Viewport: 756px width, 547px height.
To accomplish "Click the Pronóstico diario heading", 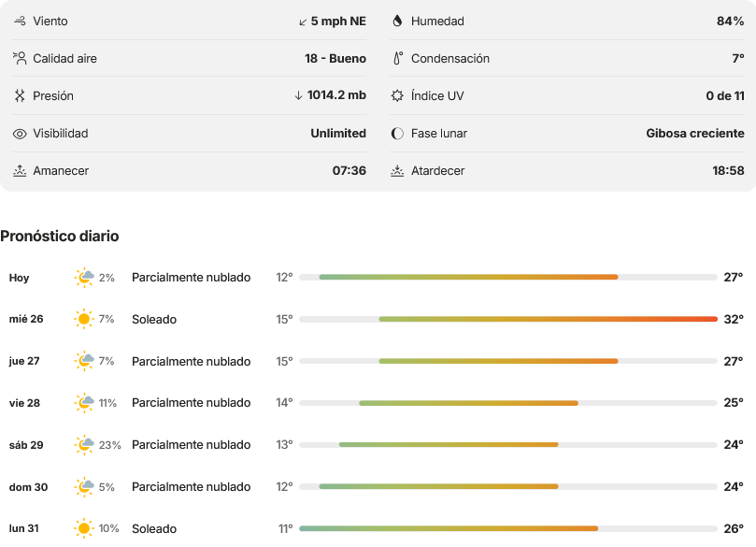I will pyautogui.click(x=59, y=236).
